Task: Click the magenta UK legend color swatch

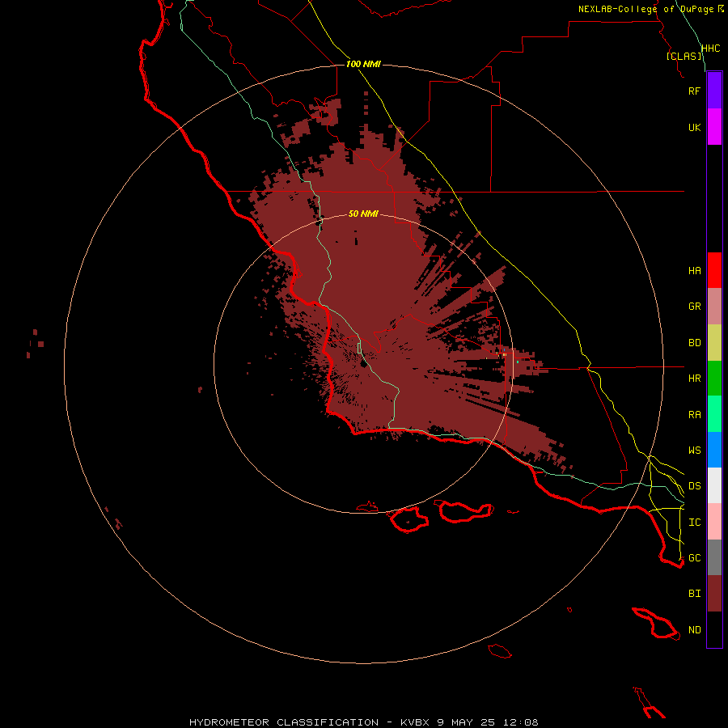Action: coord(714,127)
